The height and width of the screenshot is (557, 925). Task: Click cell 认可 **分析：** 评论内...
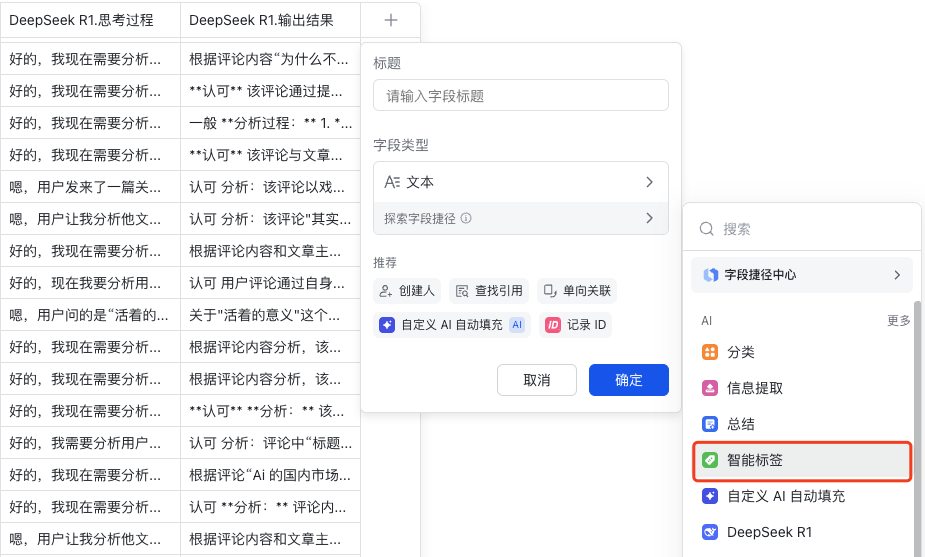[270, 507]
